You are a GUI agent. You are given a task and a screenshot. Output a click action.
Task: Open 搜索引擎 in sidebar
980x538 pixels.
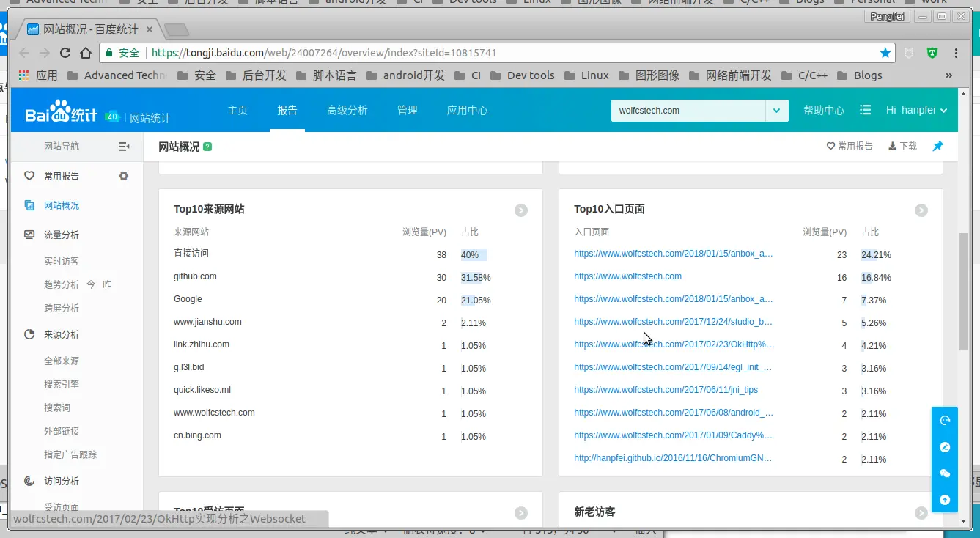62,384
